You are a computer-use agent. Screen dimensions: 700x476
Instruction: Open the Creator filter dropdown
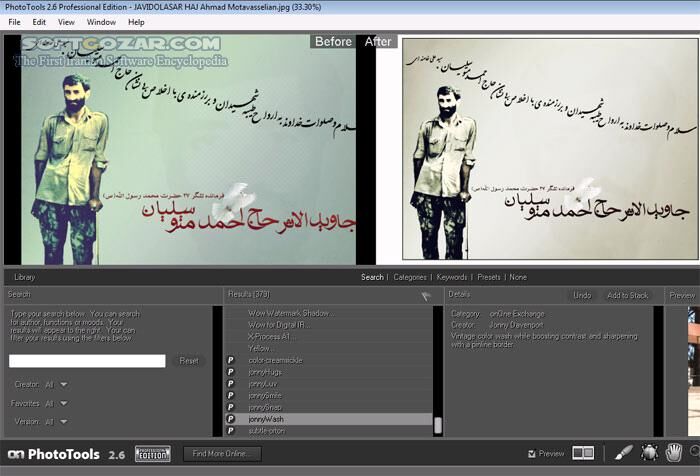63,384
